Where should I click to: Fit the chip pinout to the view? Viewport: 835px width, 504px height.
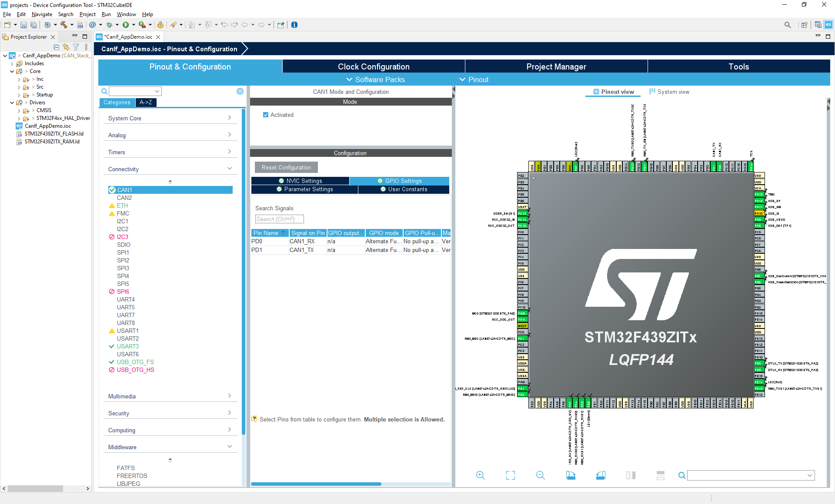[x=511, y=475]
